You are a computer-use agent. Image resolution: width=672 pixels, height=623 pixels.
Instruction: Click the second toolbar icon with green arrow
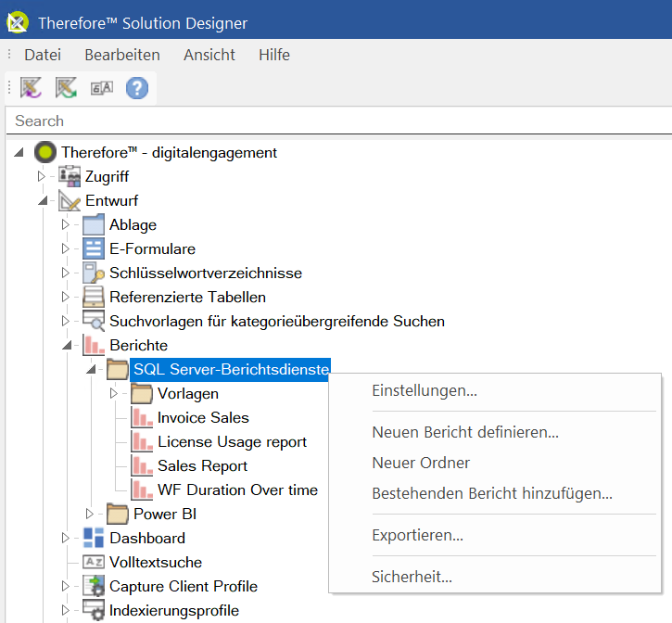pyautogui.click(x=66, y=88)
